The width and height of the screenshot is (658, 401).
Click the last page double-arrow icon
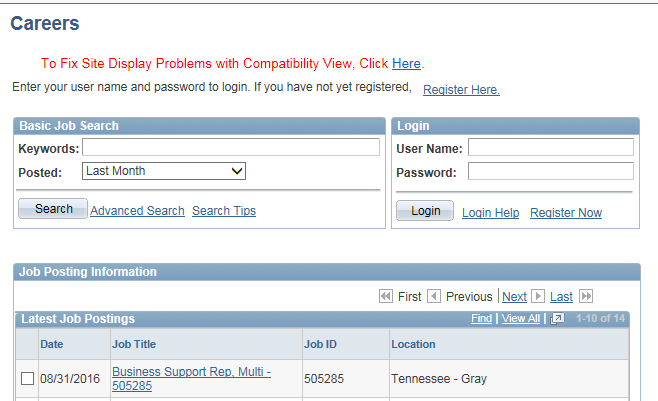point(586,296)
